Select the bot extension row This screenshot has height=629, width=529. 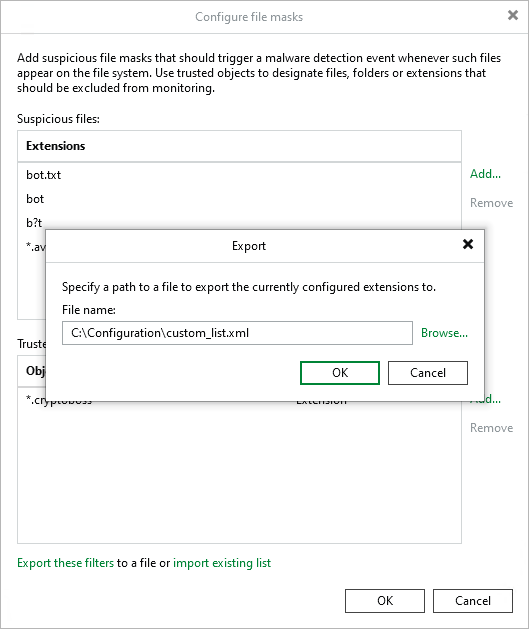239,199
